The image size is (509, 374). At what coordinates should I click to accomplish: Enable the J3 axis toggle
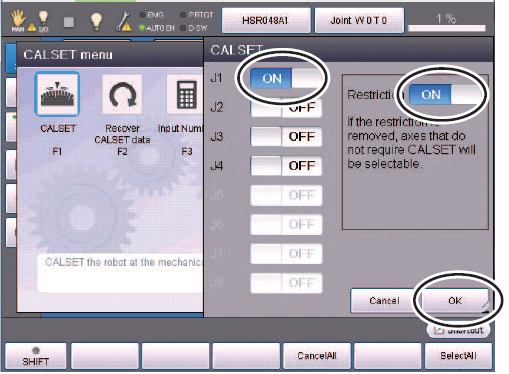click(286, 137)
